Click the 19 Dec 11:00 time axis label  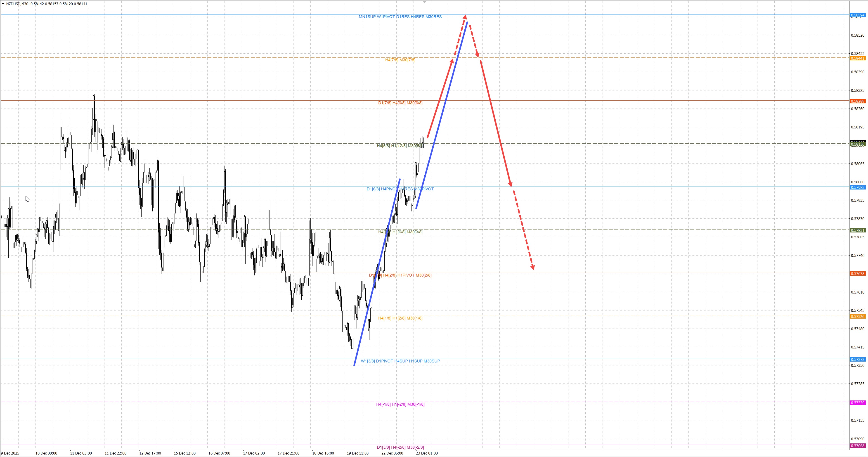tap(357, 453)
